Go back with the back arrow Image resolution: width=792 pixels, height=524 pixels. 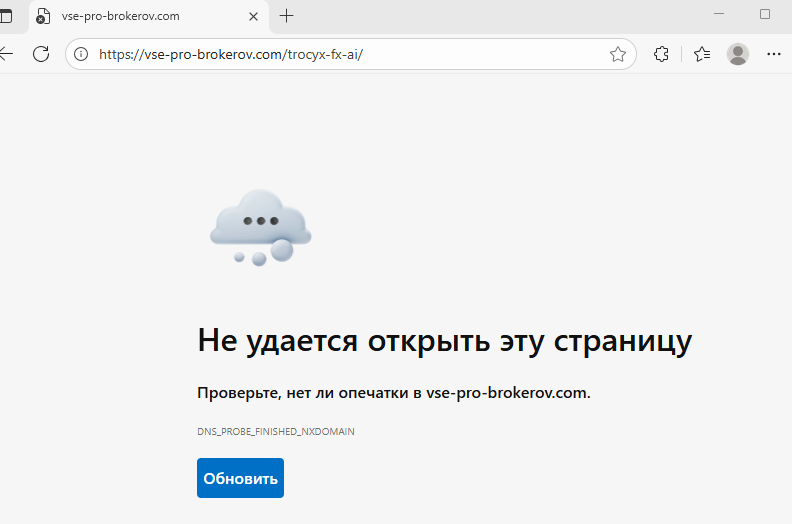click(7, 54)
